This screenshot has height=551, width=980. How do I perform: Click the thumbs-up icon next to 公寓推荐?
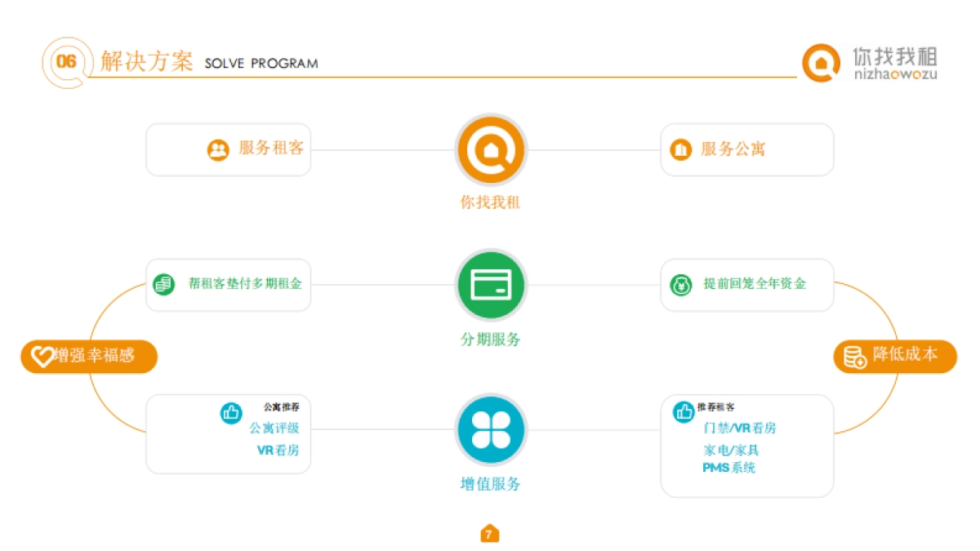(x=231, y=413)
